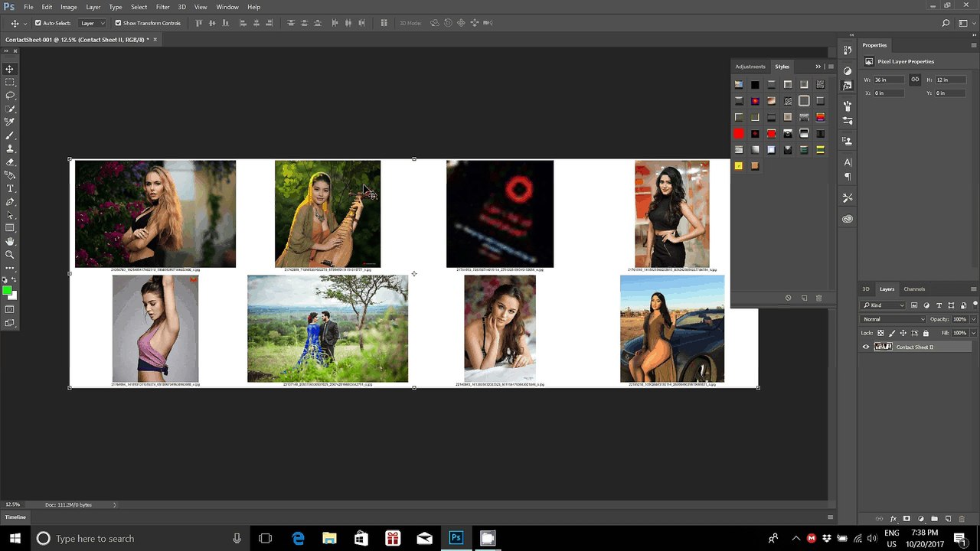This screenshot has height=551, width=980.
Task: Open the Filter menu
Action: [x=162, y=7]
